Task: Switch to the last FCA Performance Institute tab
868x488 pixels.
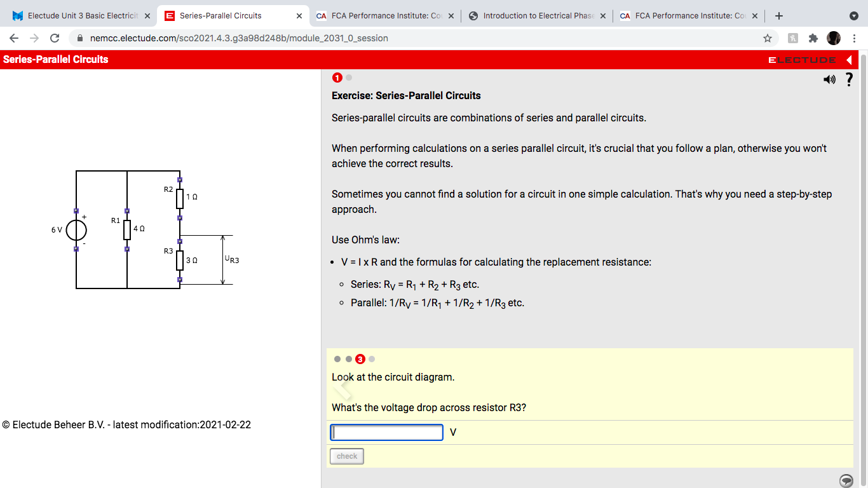Action: (688, 16)
